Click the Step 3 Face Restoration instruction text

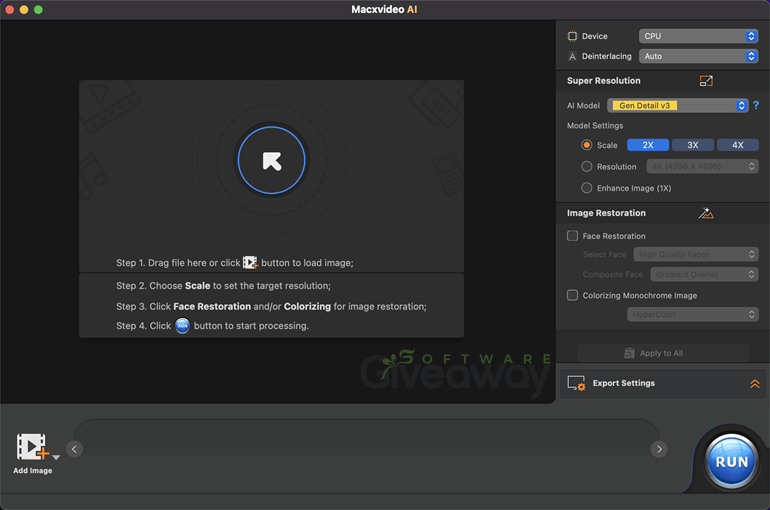coord(271,306)
